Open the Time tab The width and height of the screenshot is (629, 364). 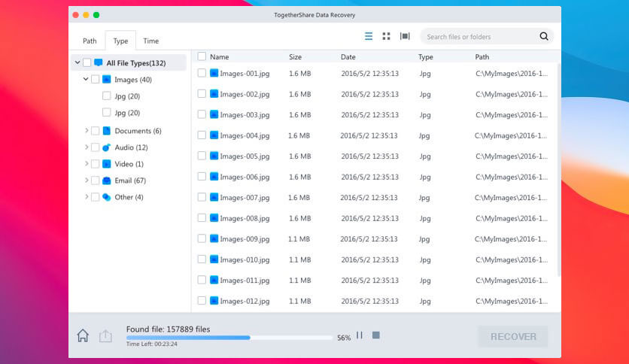tap(150, 41)
